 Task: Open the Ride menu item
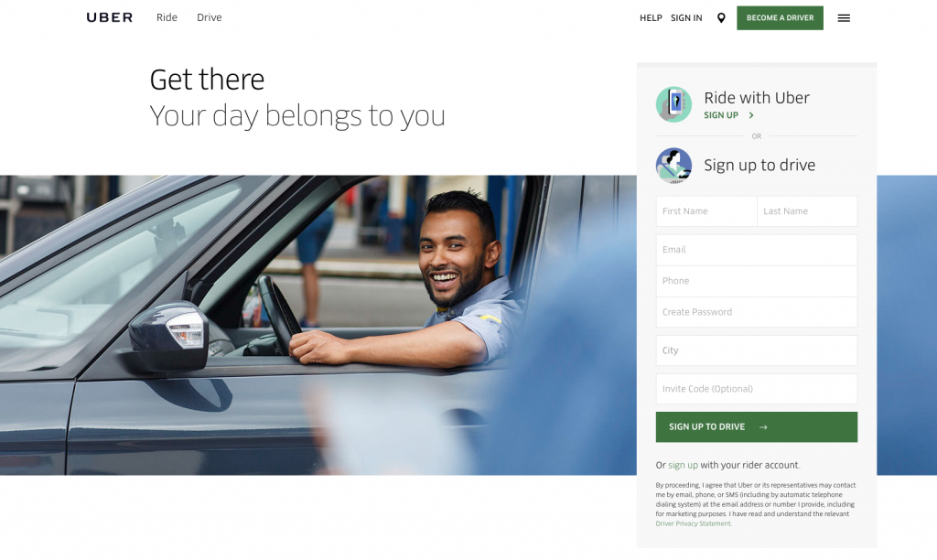pos(167,17)
